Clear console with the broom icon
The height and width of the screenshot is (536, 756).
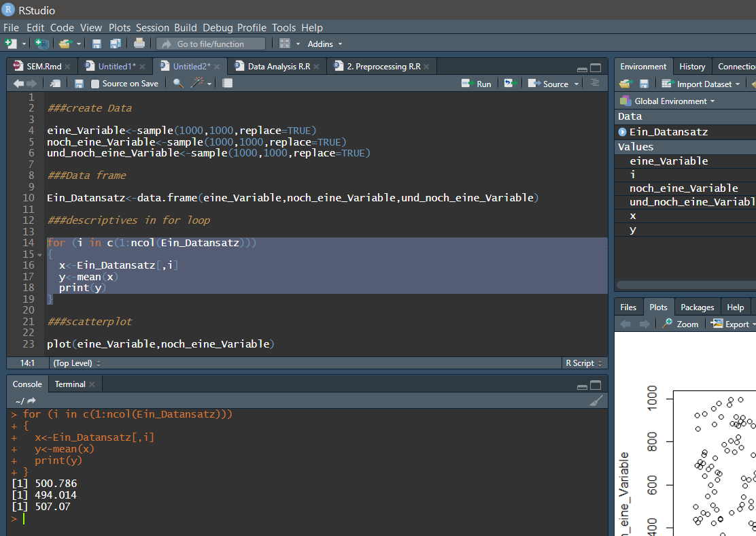pyautogui.click(x=596, y=401)
